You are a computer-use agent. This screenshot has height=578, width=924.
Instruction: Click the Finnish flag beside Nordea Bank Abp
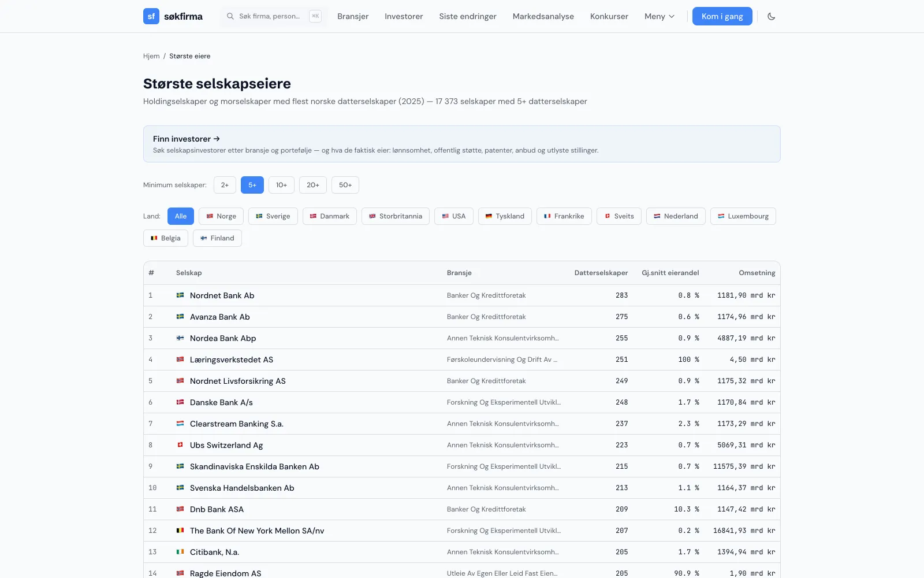[x=180, y=338]
